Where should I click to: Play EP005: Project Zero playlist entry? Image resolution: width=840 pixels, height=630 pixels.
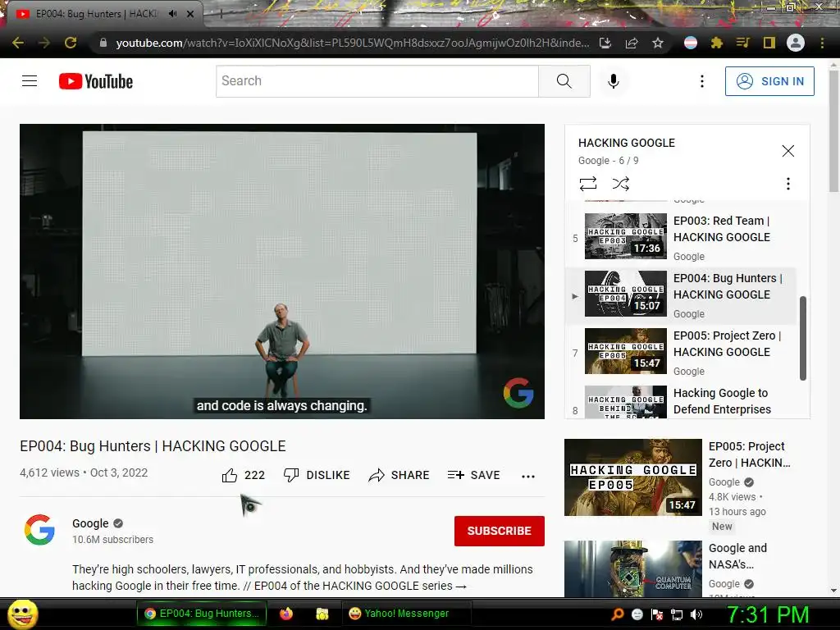tap(682, 352)
